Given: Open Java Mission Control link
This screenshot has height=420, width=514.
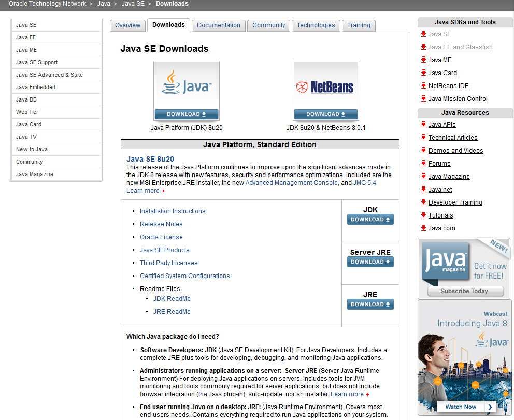Looking at the screenshot, I should (x=458, y=98).
